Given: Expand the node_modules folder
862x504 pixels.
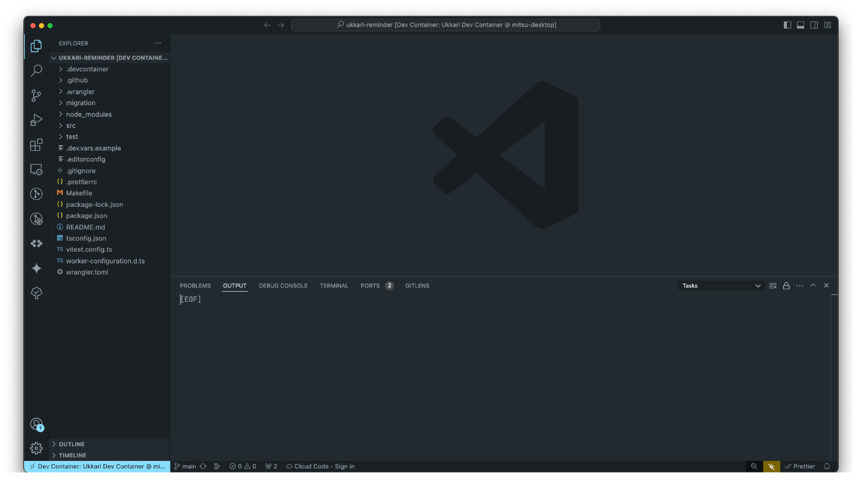Looking at the screenshot, I should [109, 114].
